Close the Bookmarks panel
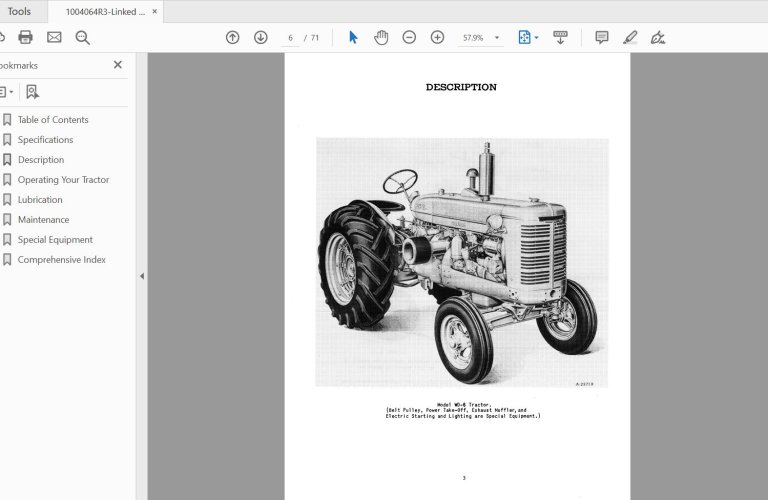The height and width of the screenshot is (500, 768). [118, 65]
